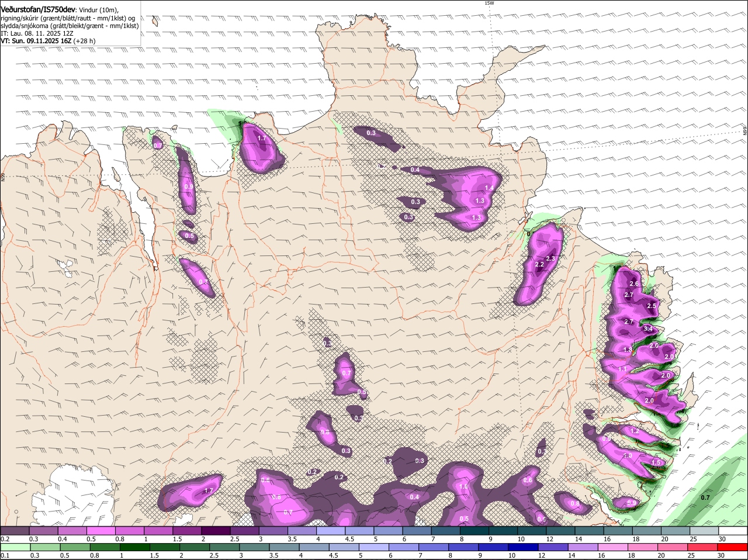
Task: Select the dark teal 8–9 swatch in the upper legend row
Action: point(475,531)
